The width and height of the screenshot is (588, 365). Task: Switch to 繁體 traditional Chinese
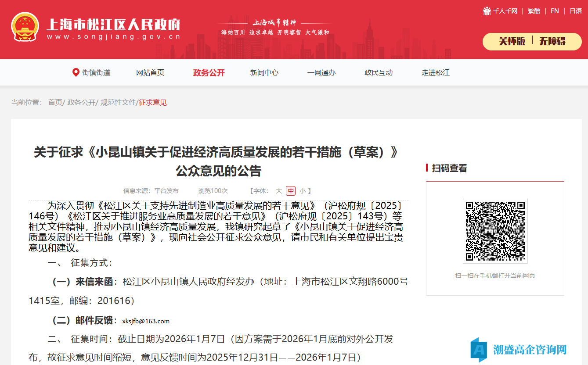[x=534, y=11]
